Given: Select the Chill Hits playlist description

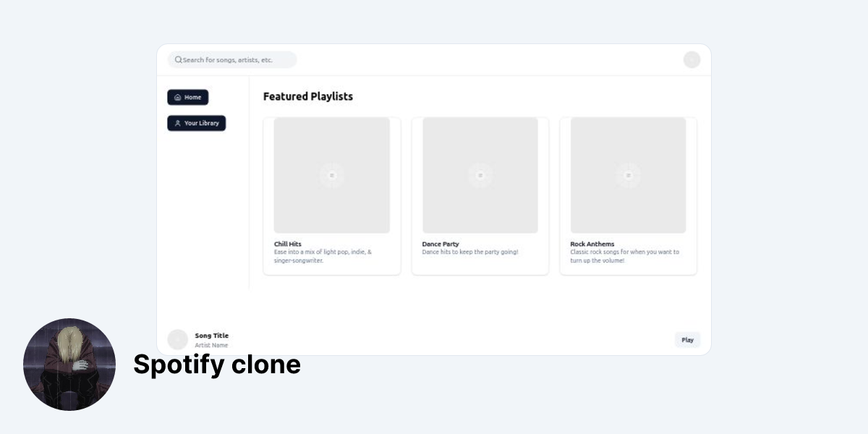Looking at the screenshot, I should coord(323,256).
